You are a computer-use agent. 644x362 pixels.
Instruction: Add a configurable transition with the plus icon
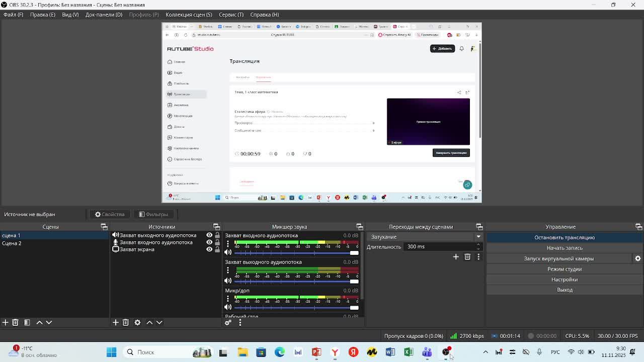coord(456,257)
